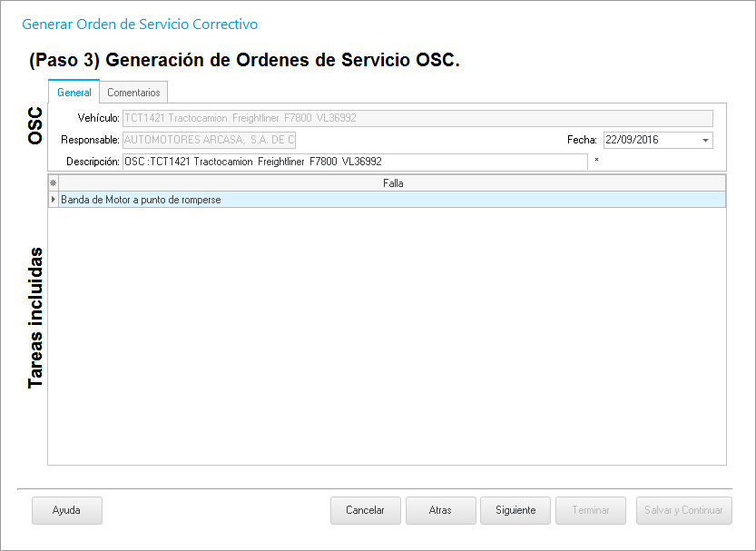Open the Fecha date dropdown arrow
This screenshot has height=551, width=756.
(x=705, y=140)
